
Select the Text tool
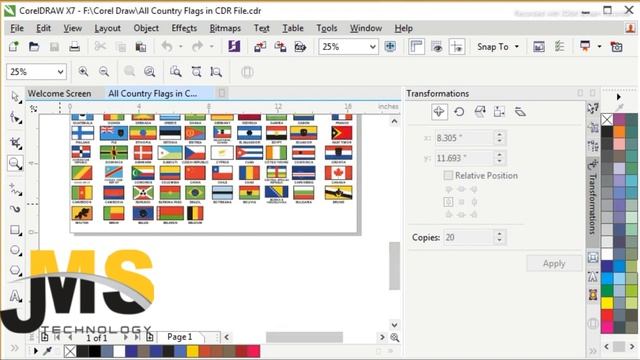[x=16, y=296]
